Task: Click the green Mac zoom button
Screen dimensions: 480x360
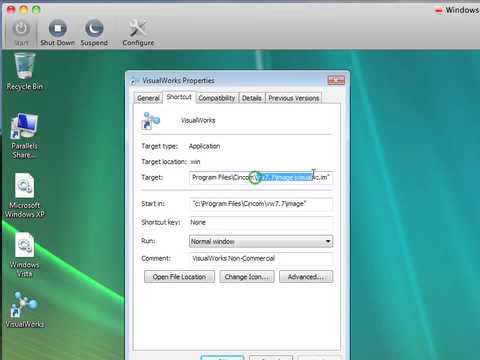Action: click(x=36, y=10)
